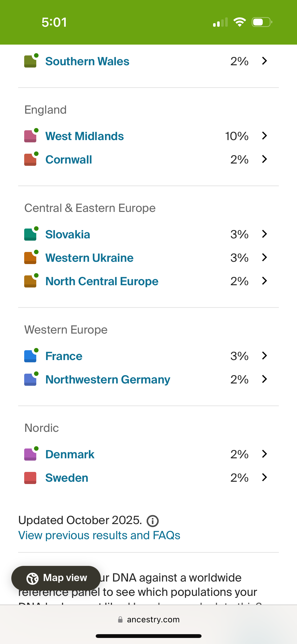Click the West Midlands pink region swatch
Screen dimensions: 297x644
(x=30, y=136)
